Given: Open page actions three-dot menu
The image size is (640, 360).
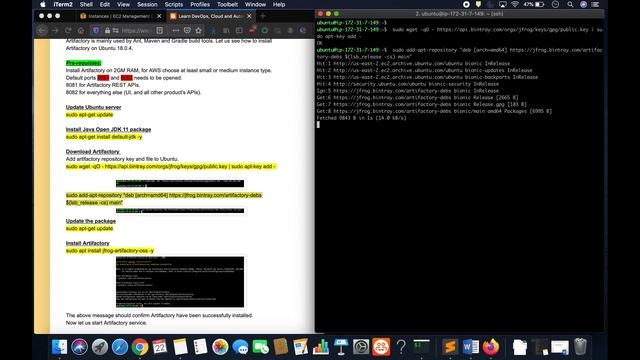Looking at the screenshot, I should [x=176, y=31].
